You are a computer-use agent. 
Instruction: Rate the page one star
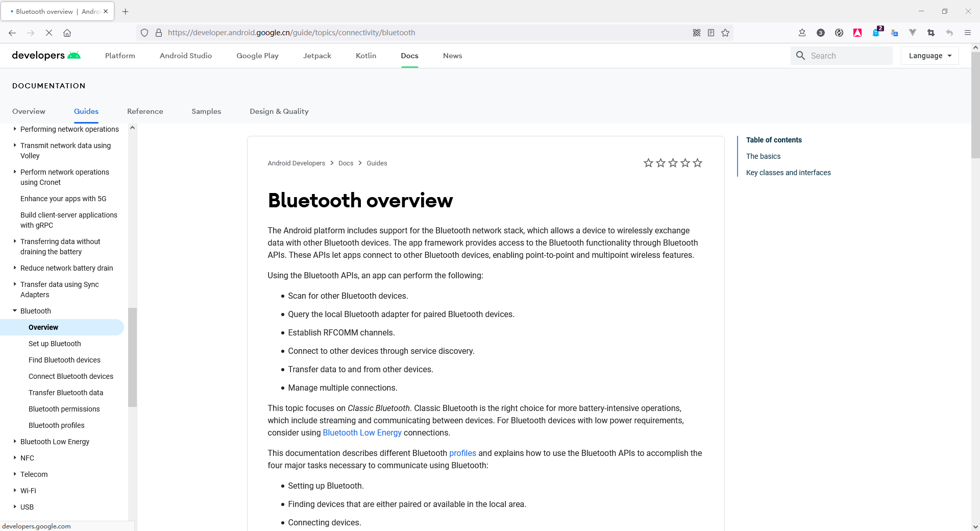point(648,163)
